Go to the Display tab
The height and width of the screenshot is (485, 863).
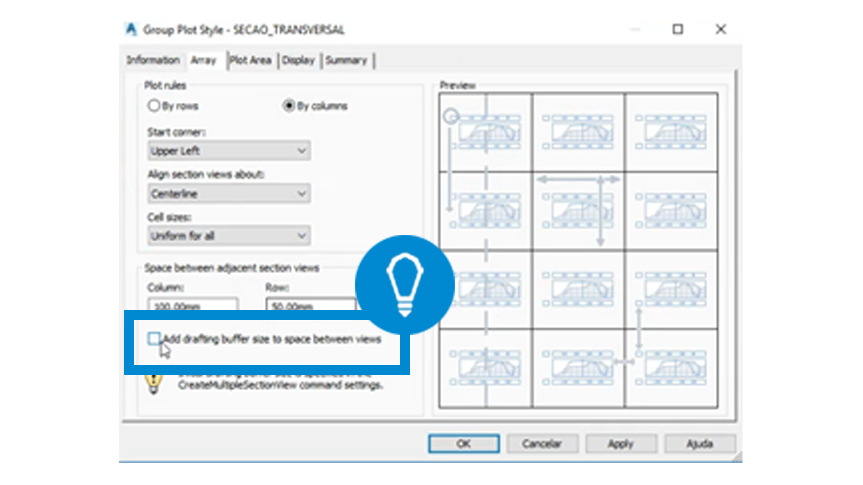pos(298,60)
